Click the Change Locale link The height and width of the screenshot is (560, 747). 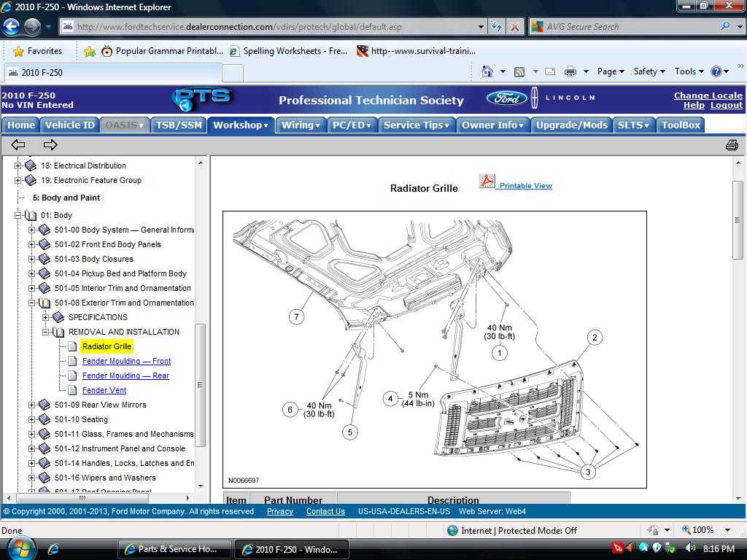click(x=708, y=96)
